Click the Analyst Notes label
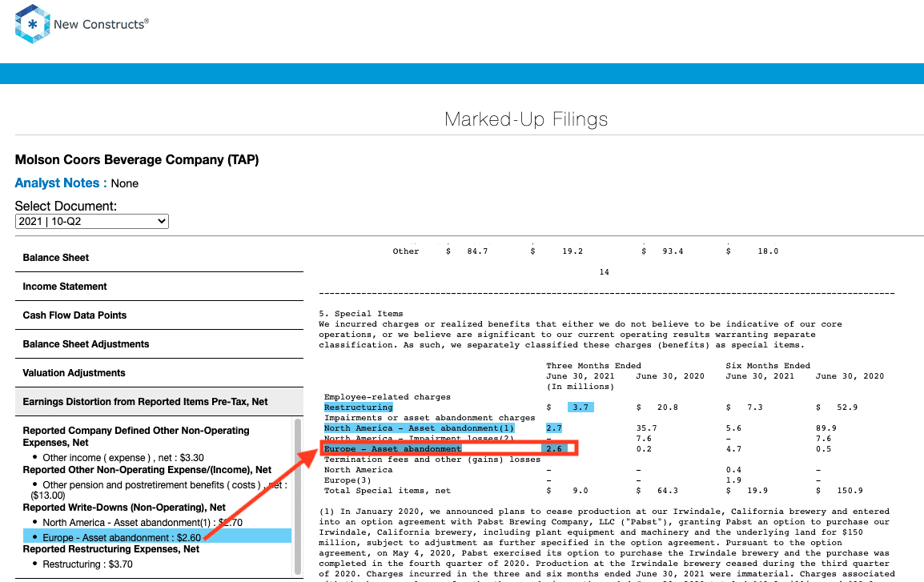The width and height of the screenshot is (924, 582). (61, 183)
